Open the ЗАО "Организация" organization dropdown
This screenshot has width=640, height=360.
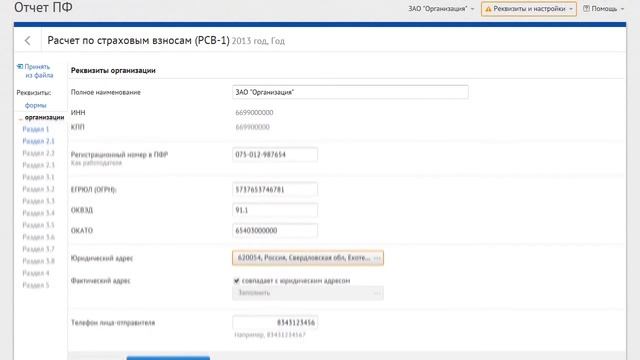[441, 9]
